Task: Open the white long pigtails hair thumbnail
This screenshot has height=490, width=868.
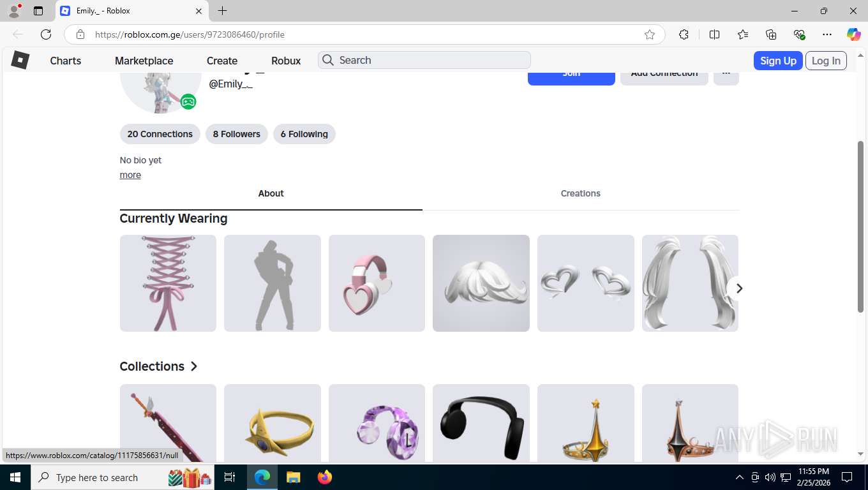Action: pos(690,283)
